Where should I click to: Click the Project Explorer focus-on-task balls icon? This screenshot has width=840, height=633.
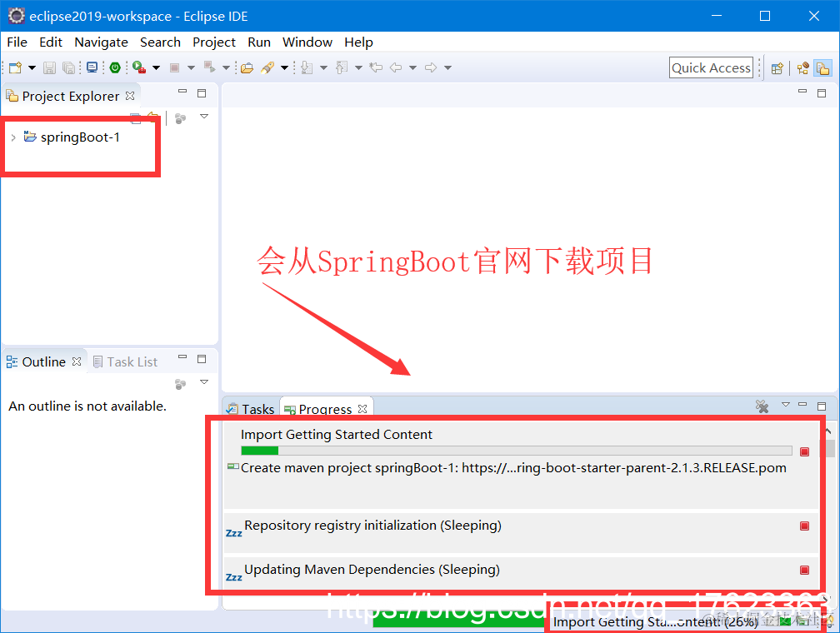pos(181,118)
